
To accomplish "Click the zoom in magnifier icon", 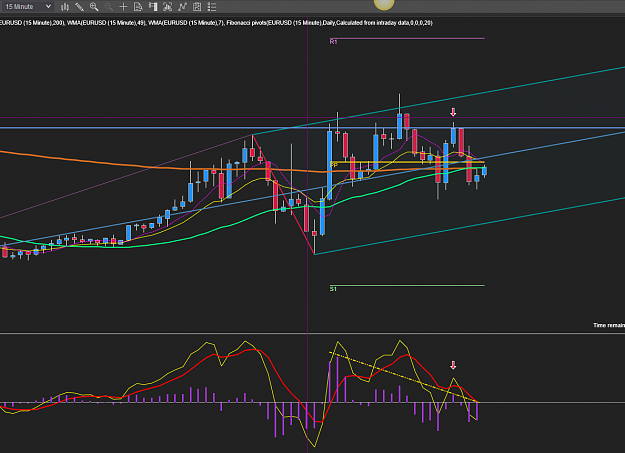I will click(x=94, y=7).
